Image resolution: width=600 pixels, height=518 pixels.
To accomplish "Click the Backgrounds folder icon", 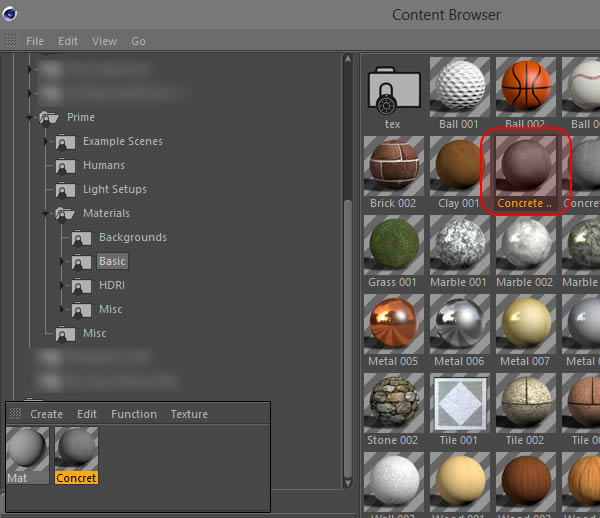I will (81, 238).
